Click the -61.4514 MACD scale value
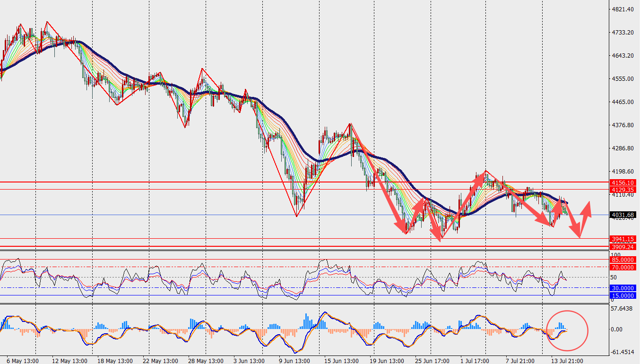This screenshot has height=364, width=640. click(621, 352)
